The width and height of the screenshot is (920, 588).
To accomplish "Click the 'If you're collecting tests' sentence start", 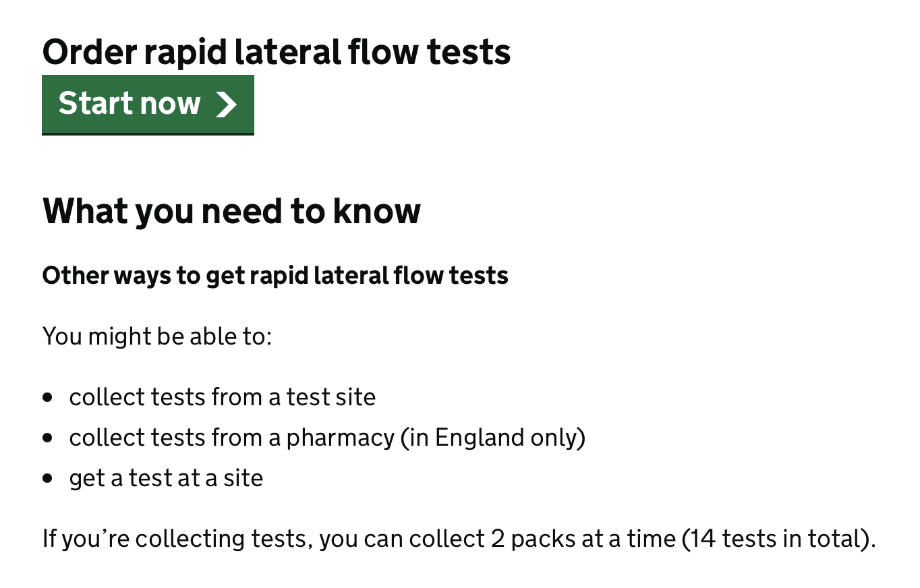I will tap(177, 539).
